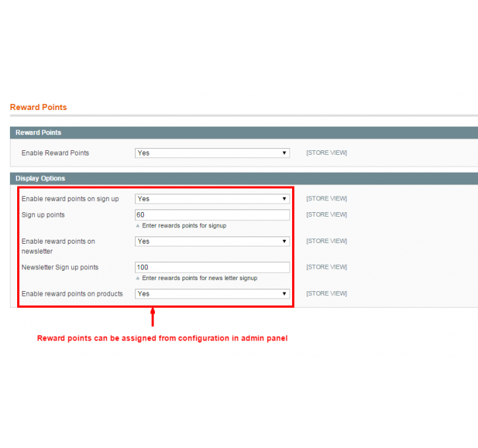
Task: Click STORE VIEW beside Enable Reward Points
Action: [x=326, y=153]
